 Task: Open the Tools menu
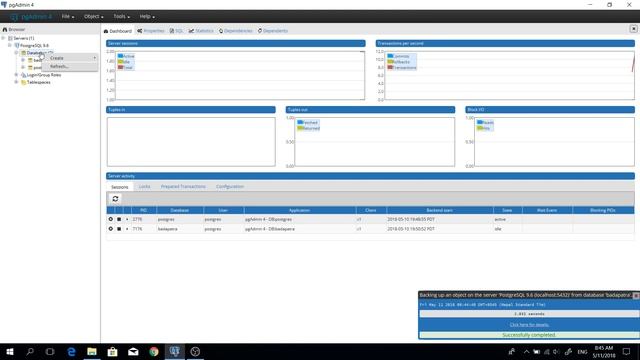coord(121,16)
